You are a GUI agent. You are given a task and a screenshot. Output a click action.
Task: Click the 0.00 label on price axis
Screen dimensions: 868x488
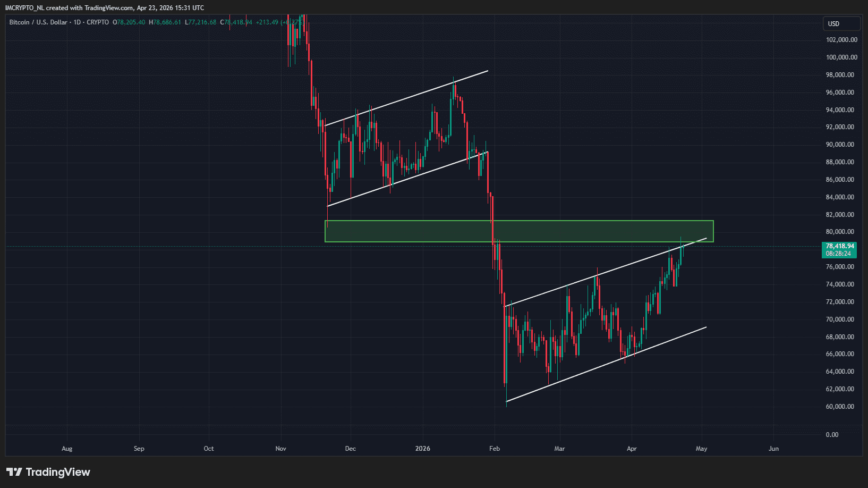click(x=832, y=435)
